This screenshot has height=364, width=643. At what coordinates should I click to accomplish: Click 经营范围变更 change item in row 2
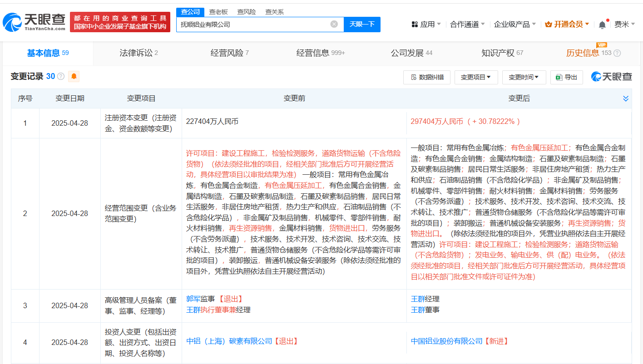point(141,213)
